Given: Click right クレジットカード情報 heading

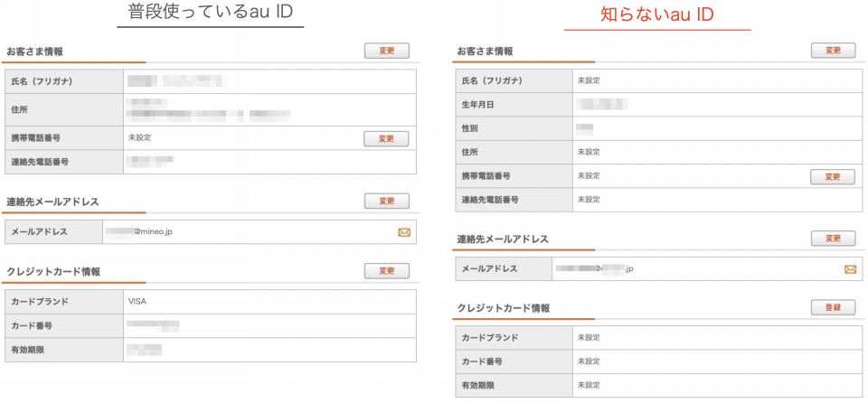Looking at the screenshot, I should [x=504, y=308].
